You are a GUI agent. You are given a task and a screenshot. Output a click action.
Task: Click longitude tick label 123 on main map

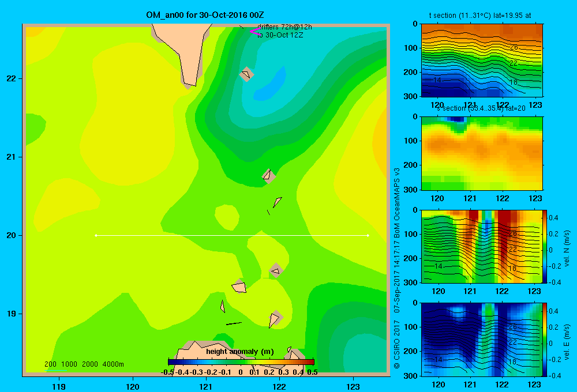tap(353, 386)
